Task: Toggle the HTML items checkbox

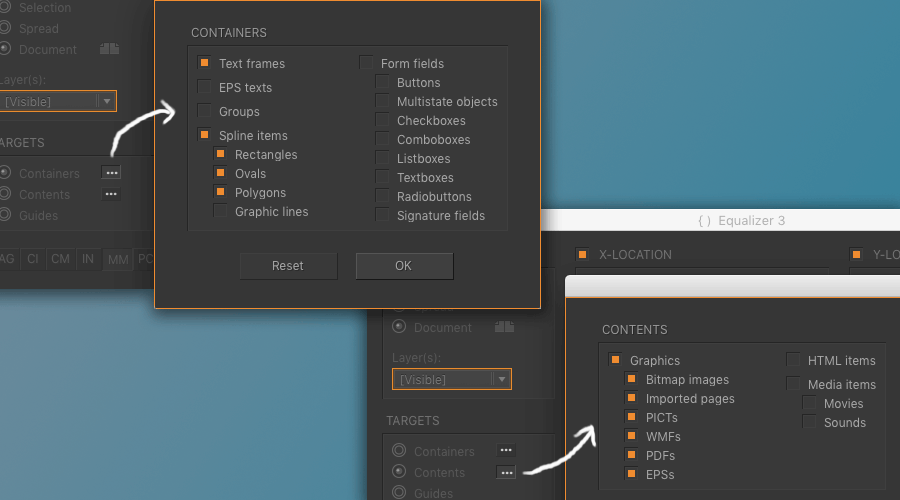Action: (793, 360)
